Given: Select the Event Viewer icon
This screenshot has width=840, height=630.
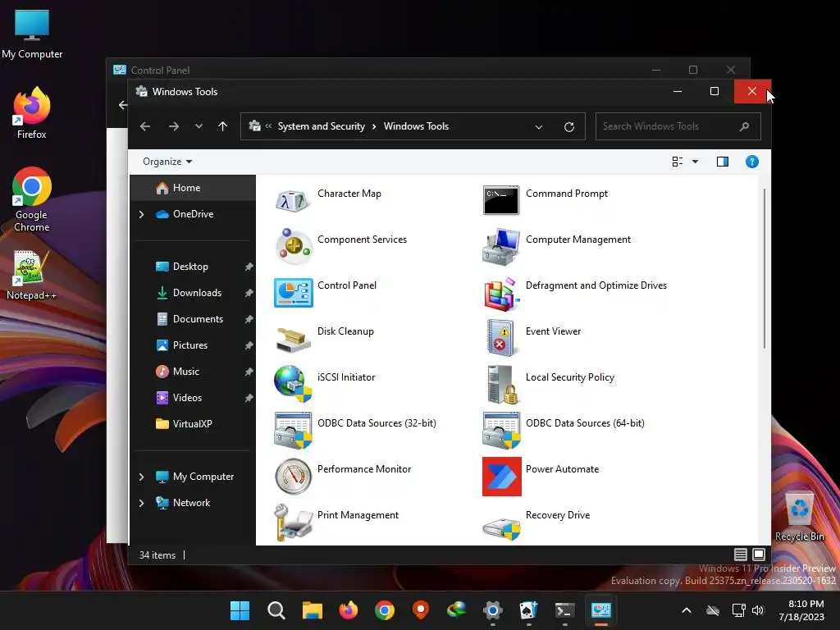Looking at the screenshot, I should click(x=501, y=337).
